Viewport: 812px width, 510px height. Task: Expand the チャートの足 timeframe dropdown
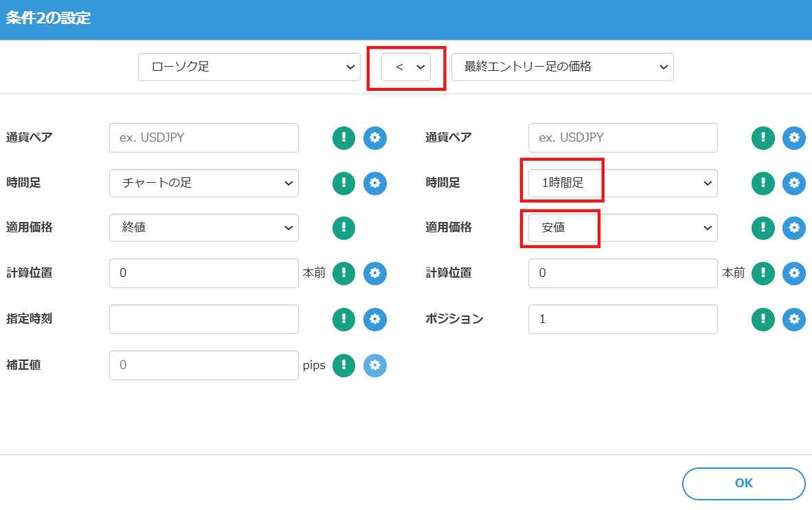point(203,183)
